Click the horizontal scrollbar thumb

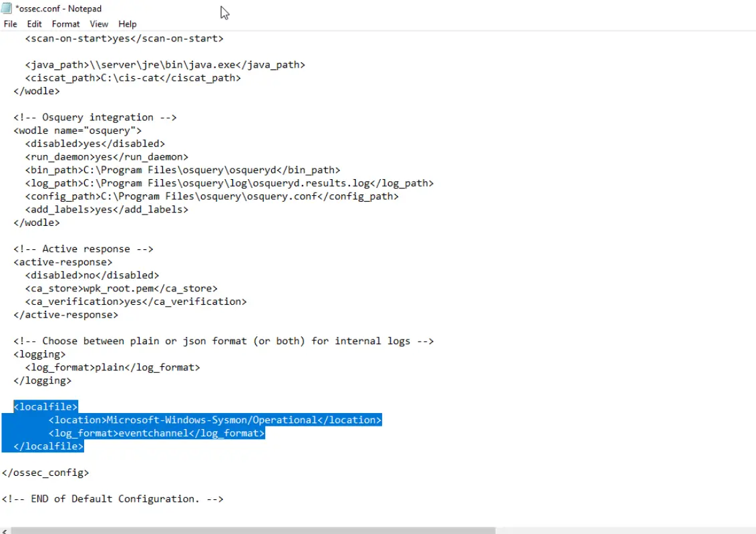(253, 531)
